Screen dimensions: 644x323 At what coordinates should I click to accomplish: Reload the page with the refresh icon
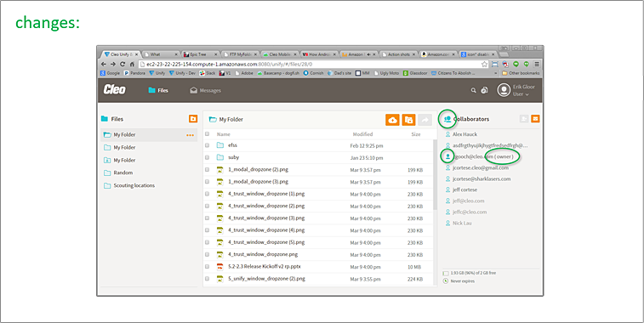pyautogui.click(x=123, y=65)
